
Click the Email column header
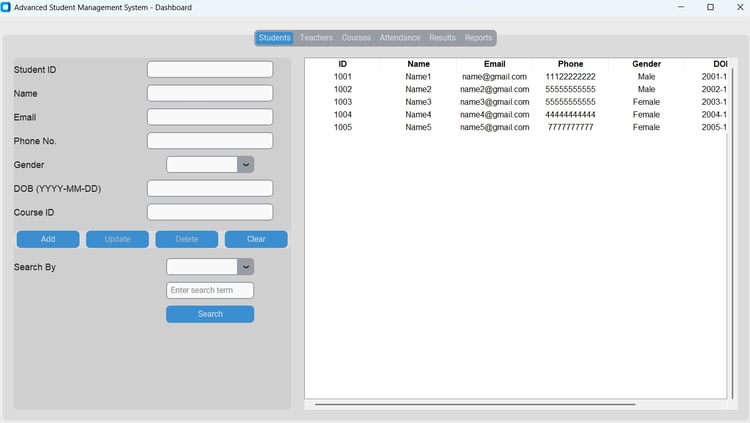coord(494,64)
